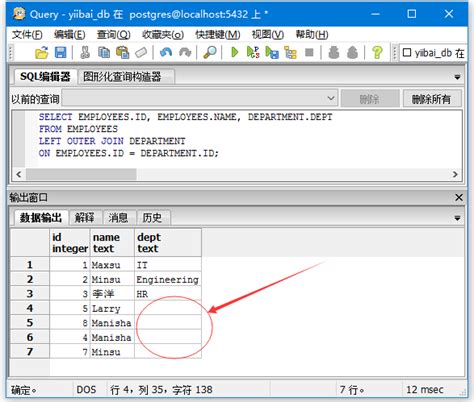The height and width of the screenshot is (402, 474).
Task: Run the query with green play icon
Action: [235, 52]
